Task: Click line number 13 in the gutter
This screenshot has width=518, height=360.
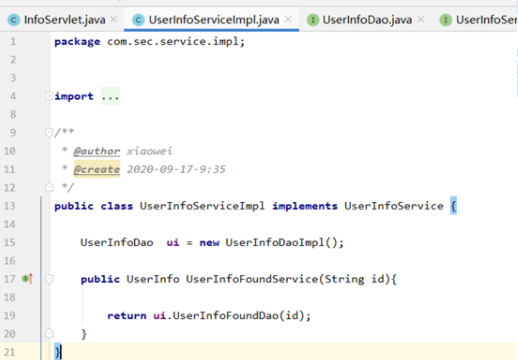Action: (10, 206)
